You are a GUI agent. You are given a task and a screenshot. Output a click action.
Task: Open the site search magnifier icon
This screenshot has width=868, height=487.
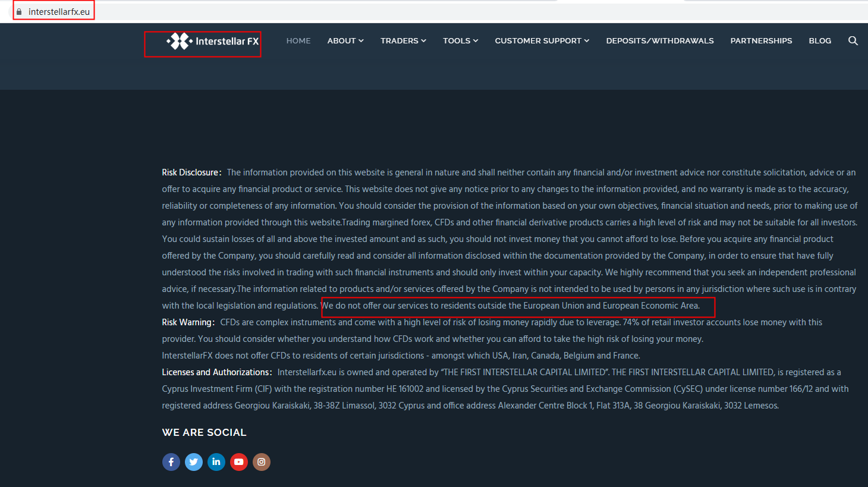click(x=853, y=40)
